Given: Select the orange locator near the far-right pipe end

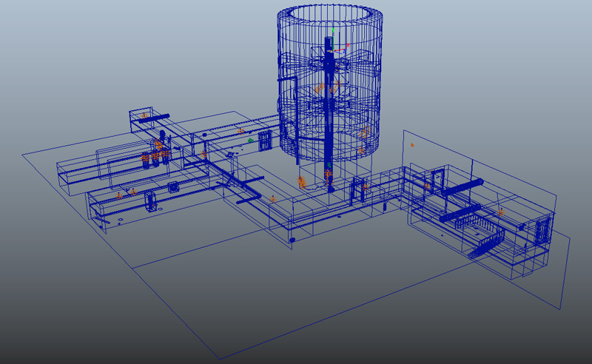Looking at the screenshot, I should [x=501, y=212].
